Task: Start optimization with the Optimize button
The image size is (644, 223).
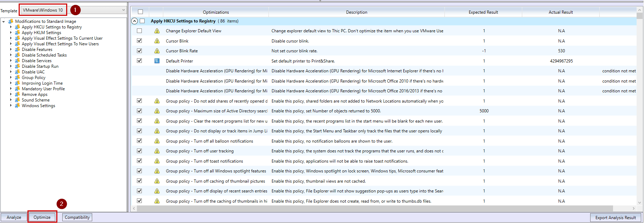Action: pyautogui.click(x=42, y=217)
